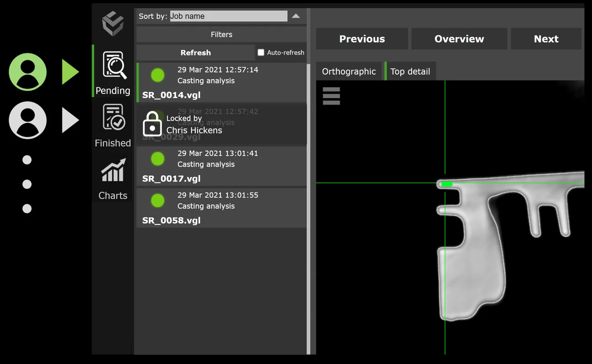Click green status dot of SR_0014.vgl
The height and width of the screenshot is (364, 592).
tap(158, 75)
